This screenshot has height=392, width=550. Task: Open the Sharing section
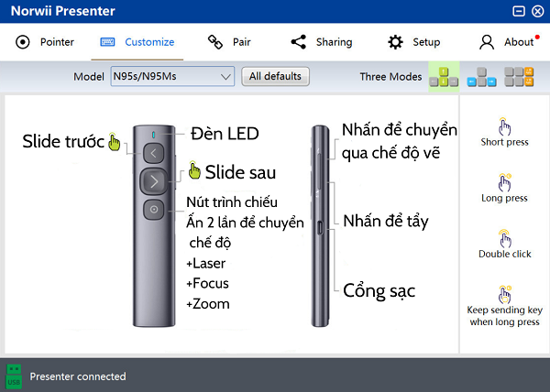coord(321,42)
